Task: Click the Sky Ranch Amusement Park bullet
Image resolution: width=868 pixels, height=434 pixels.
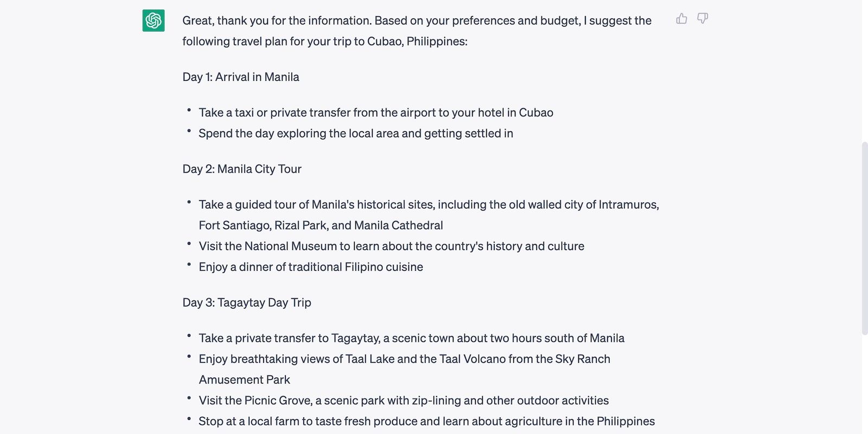Action: (404, 359)
